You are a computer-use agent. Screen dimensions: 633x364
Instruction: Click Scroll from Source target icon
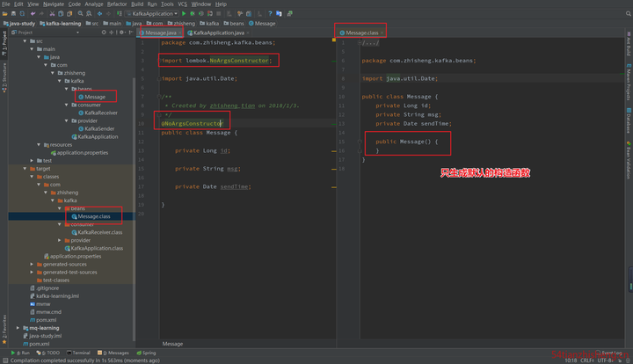pos(104,33)
